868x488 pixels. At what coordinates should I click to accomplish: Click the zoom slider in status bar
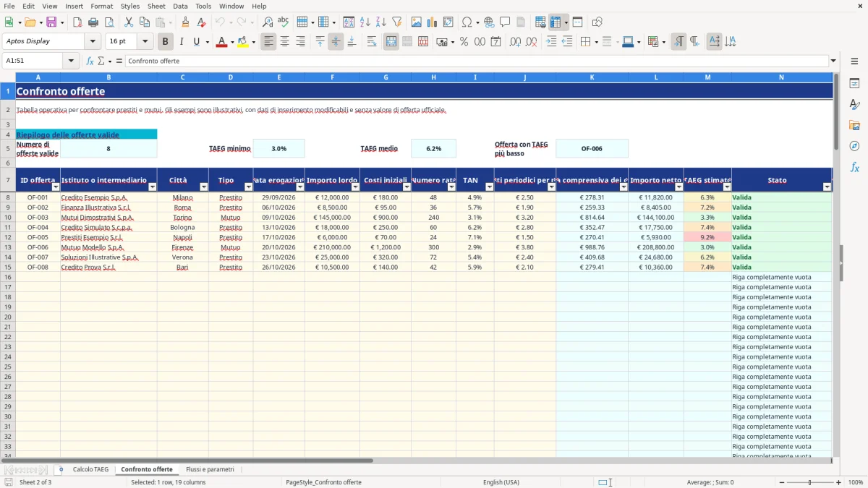tap(809, 482)
